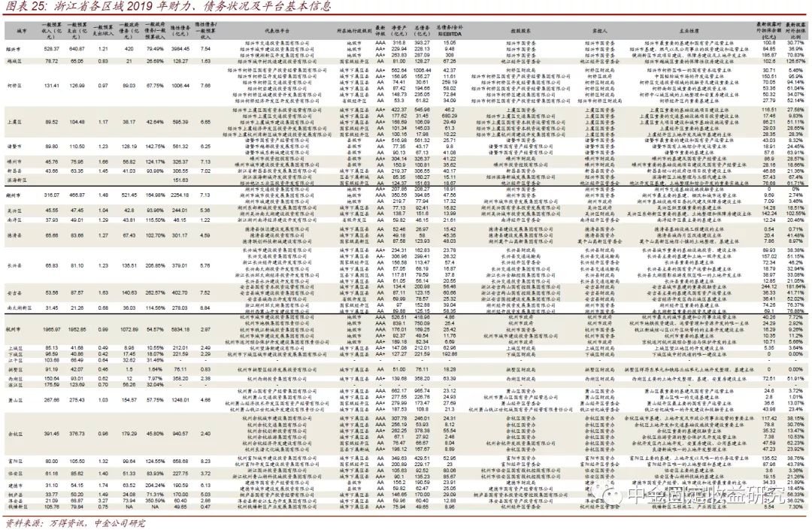Image resolution: width=812 pixels, height=530 pixels.
Task: Select the 上虞区 city cell
Action: point(14,122)
